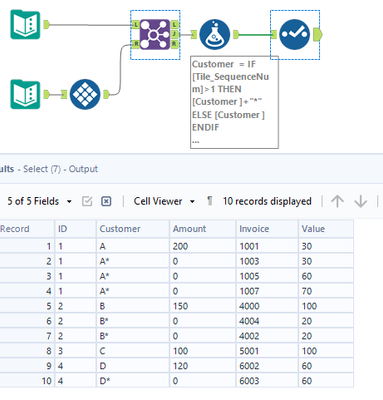This screenshot has width=383, height=400.
Task: Select the Amount cell 150
Action: coord(203,306)
